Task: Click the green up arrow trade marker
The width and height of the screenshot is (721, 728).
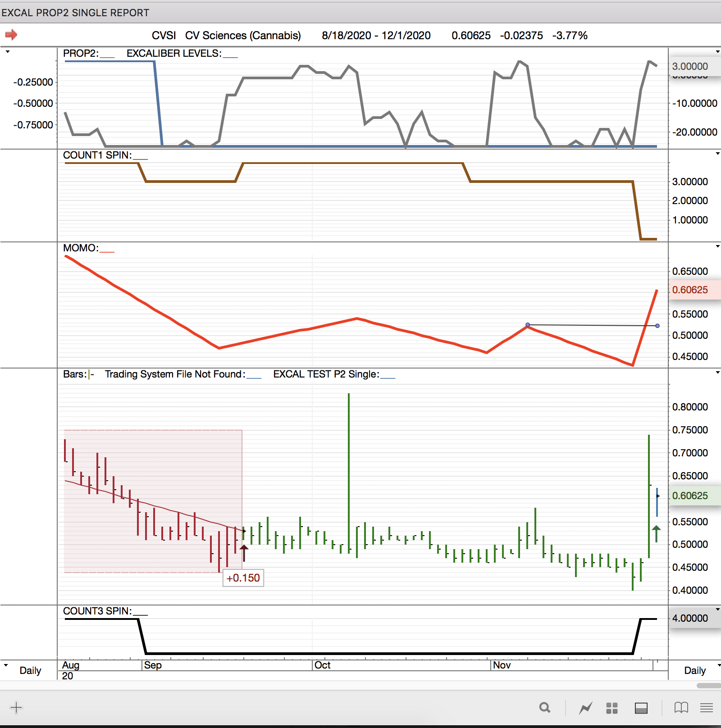Action: [656, 533]
